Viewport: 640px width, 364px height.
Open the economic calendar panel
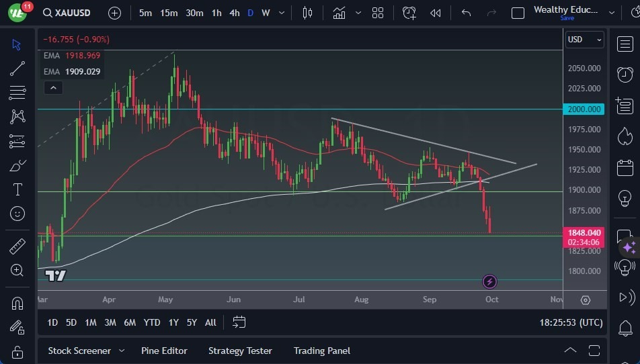625,167
